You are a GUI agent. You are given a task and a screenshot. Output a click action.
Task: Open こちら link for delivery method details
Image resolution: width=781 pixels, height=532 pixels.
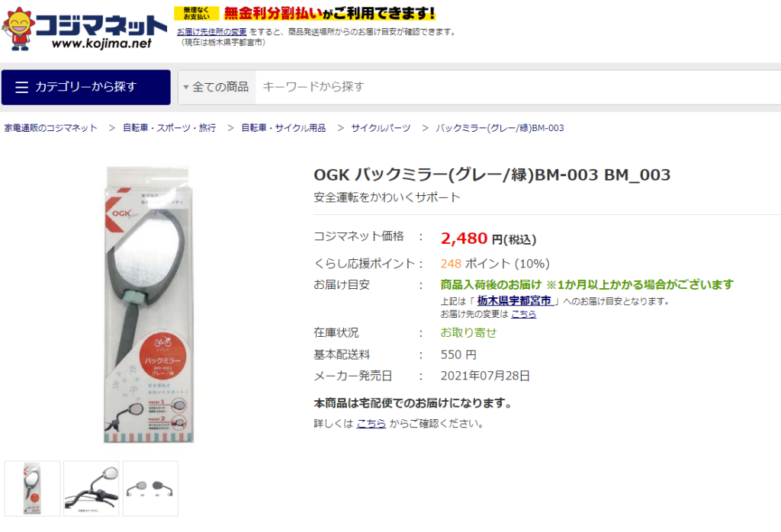pyautogui.click(x=371, y=424)
